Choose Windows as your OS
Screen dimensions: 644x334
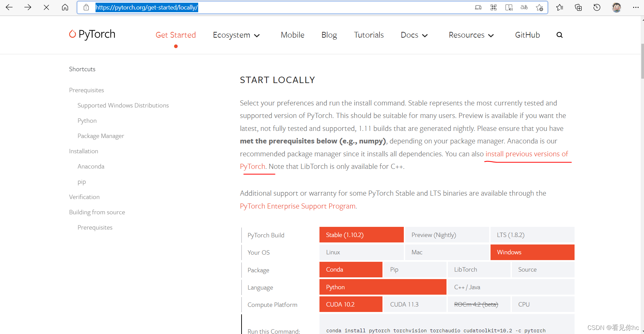point(532,252)
